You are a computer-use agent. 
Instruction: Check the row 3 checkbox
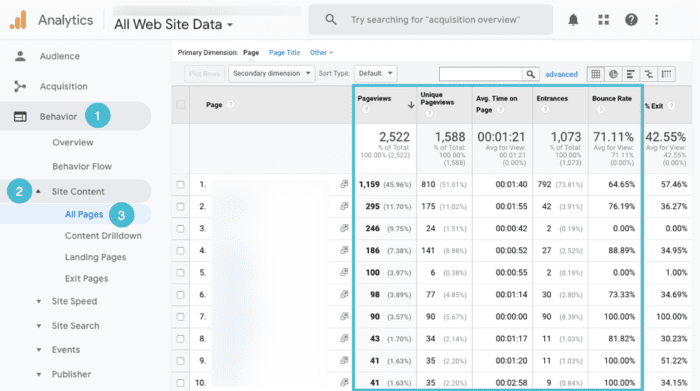point(180,229)
